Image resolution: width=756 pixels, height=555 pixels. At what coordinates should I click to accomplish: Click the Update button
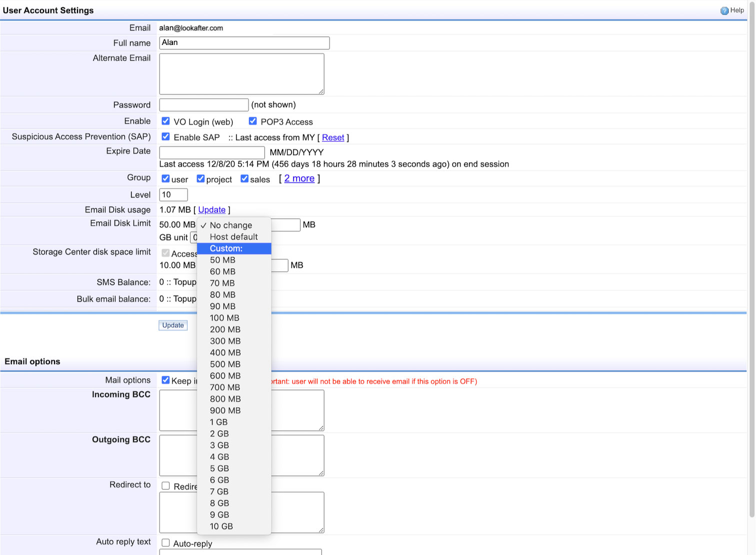click(173, 325)
